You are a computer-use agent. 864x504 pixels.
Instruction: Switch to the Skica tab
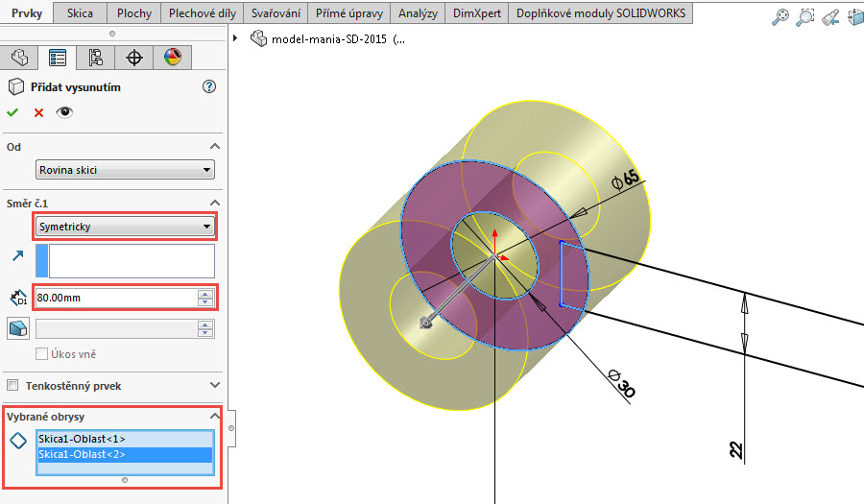click(81, 13)
